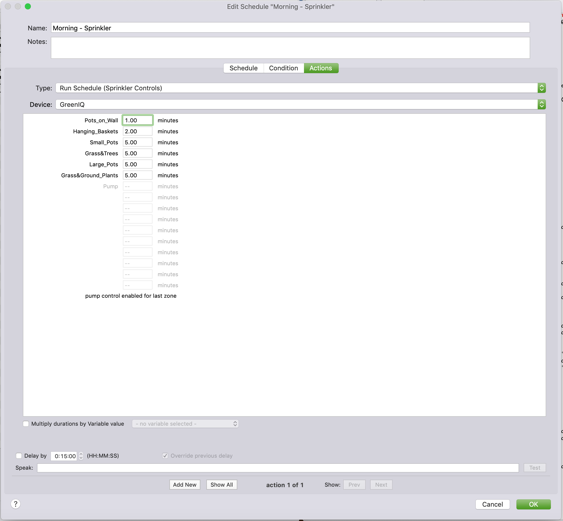Click the Speak text field
The height and width of the screenshot is (521, 563).
278,468
